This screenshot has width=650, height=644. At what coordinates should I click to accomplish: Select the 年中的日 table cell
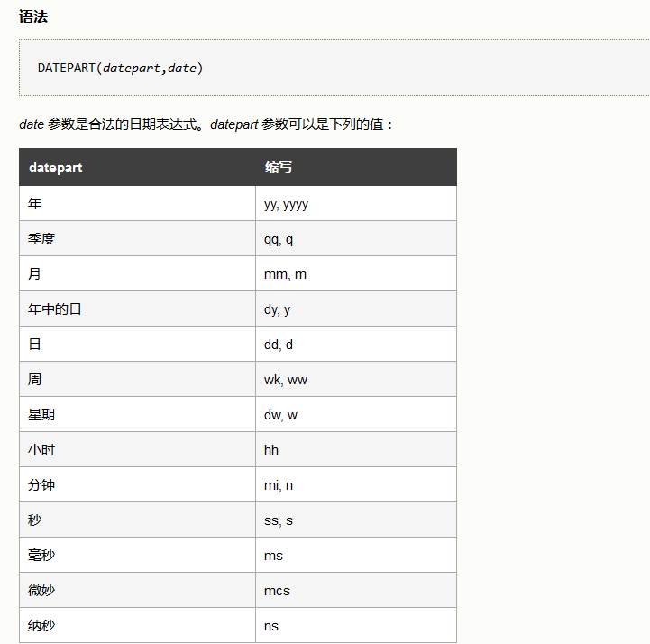point(137,309)
